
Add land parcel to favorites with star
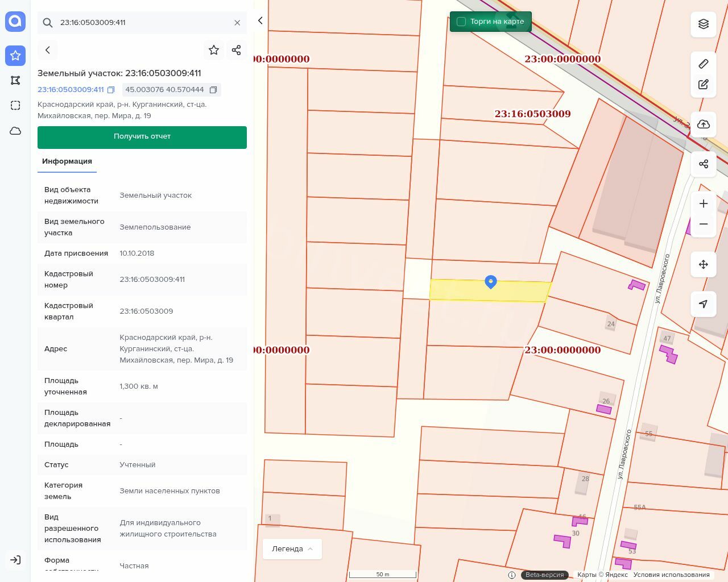tap(214, 50)
